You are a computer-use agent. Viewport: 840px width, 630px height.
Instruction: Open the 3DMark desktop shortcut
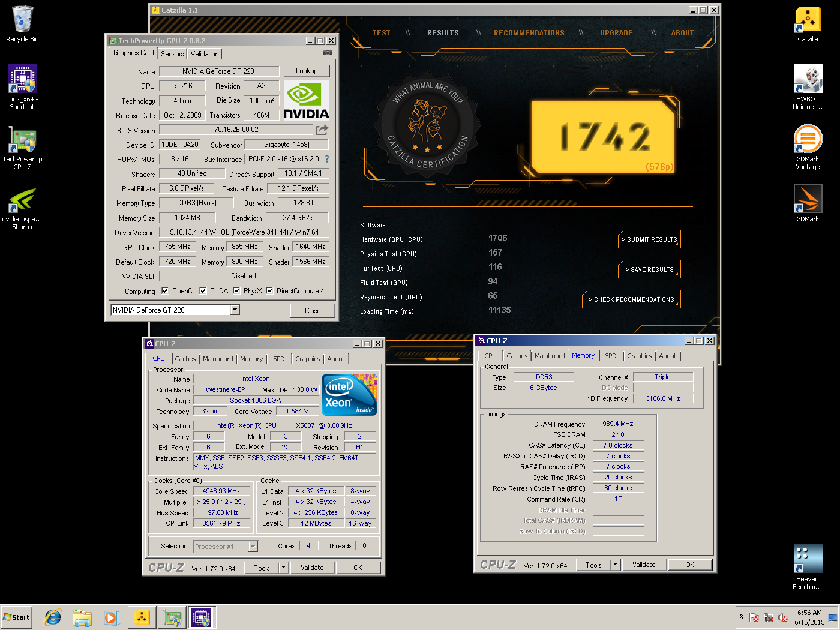tap(808, 203)
